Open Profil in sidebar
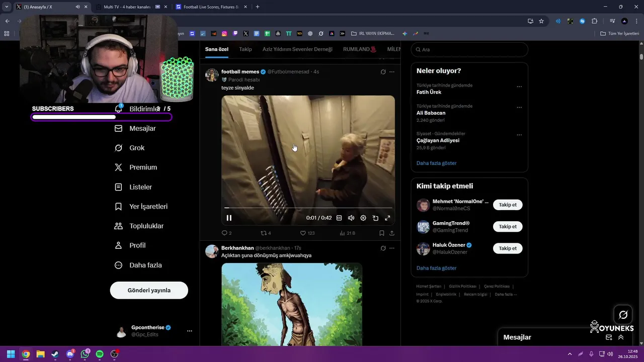This screenshot has width=644, height=362. coord(130,245)
